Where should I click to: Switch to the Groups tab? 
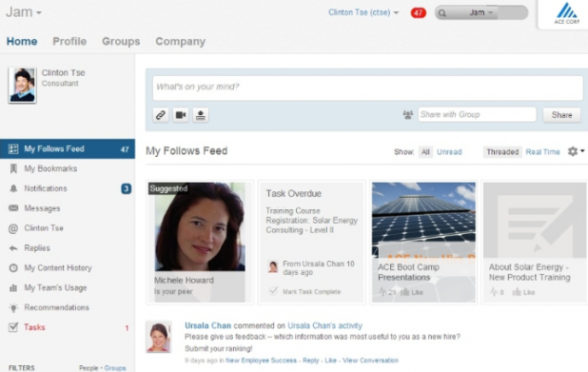tap(121, 41)
